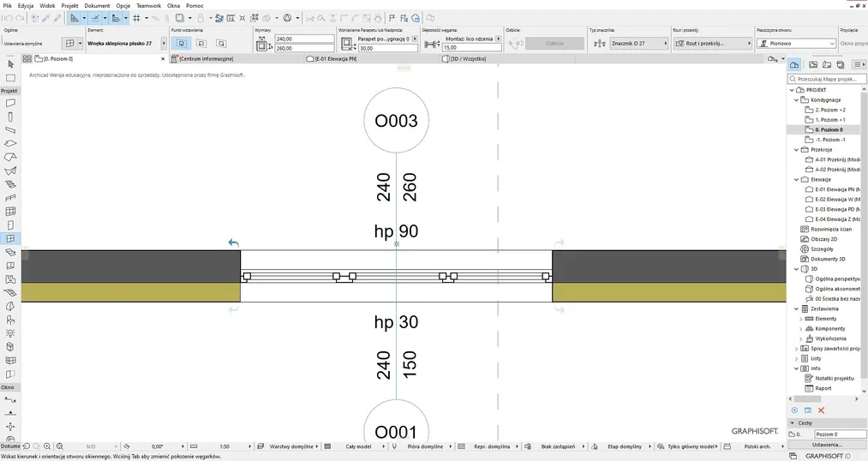Select the third insertion point anchor

tap(221, 43)
